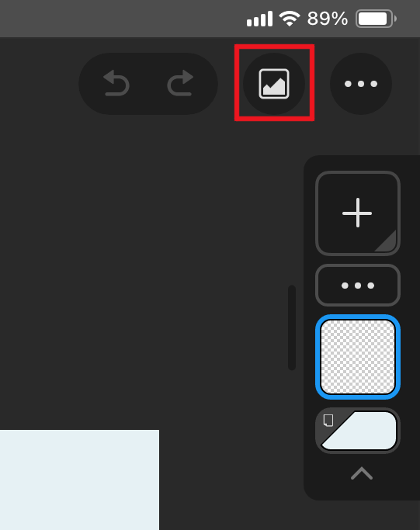
Task: Open the image picture icon in the top bar
Action: pyautogui.click(x=274, y=84)
